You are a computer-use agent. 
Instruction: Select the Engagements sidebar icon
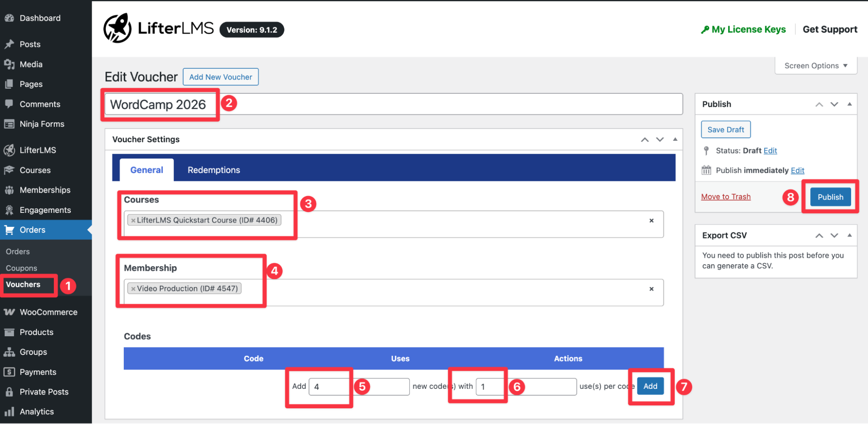pyautogui.click(x=10, y=210)
